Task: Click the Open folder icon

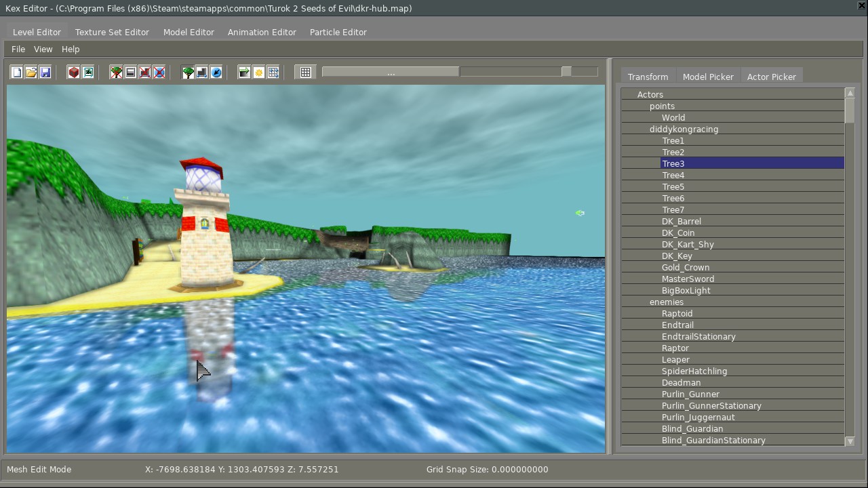Action: pos(31,73)
